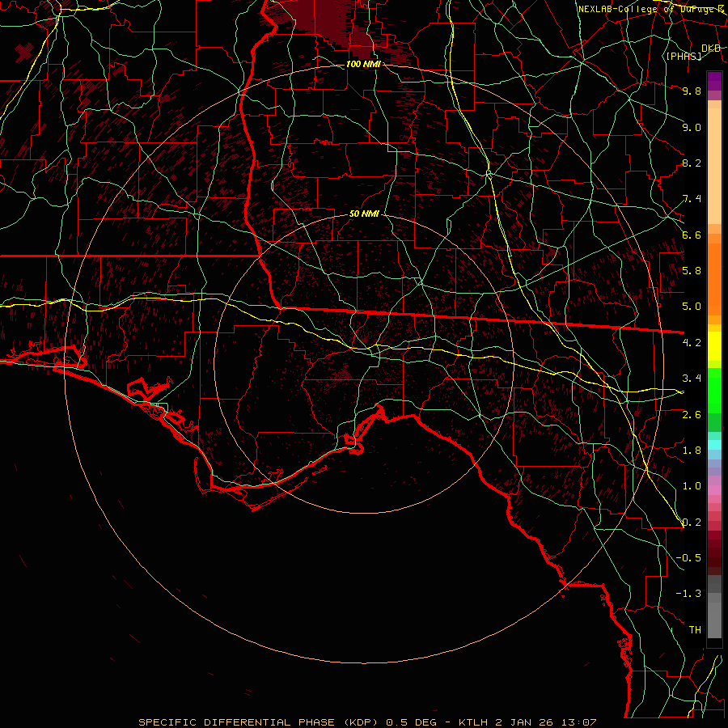This screenshot has width=728, height=728.
Task: Click the -1.3 scale value
Action: 688,594
